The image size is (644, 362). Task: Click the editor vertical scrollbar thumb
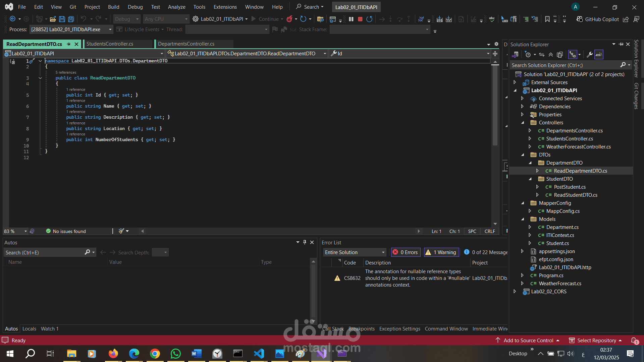(x=495, y=106)
